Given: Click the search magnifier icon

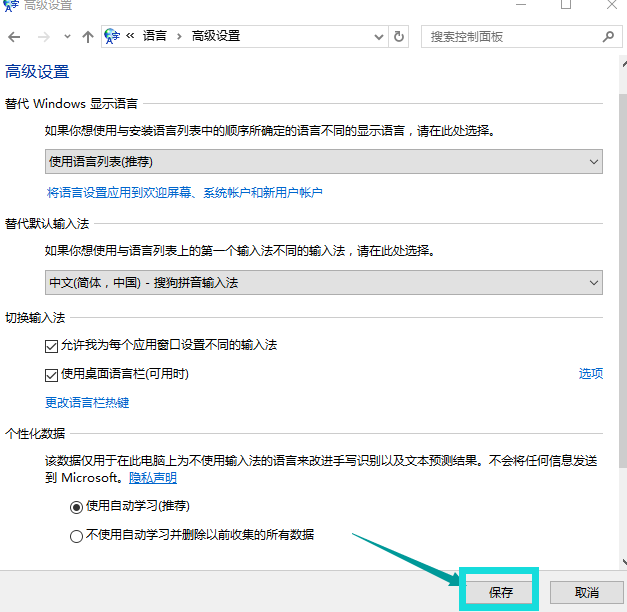Looking at the screenshot, I should click(608, 37).
